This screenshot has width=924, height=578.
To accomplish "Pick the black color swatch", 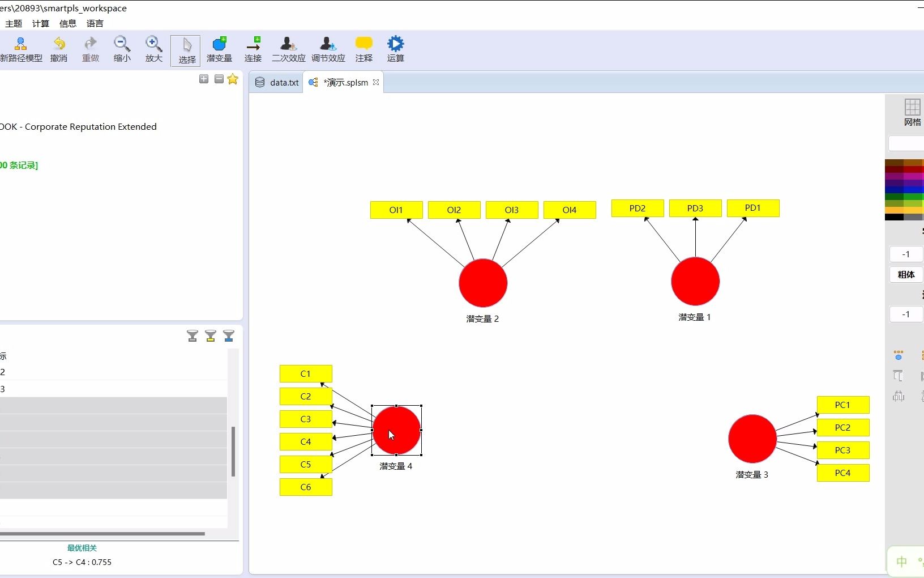I will (x=895, y=217).
